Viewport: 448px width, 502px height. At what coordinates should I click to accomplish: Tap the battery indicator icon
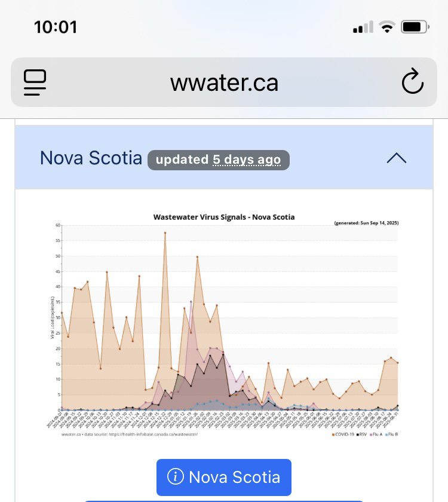click(416, 27)
